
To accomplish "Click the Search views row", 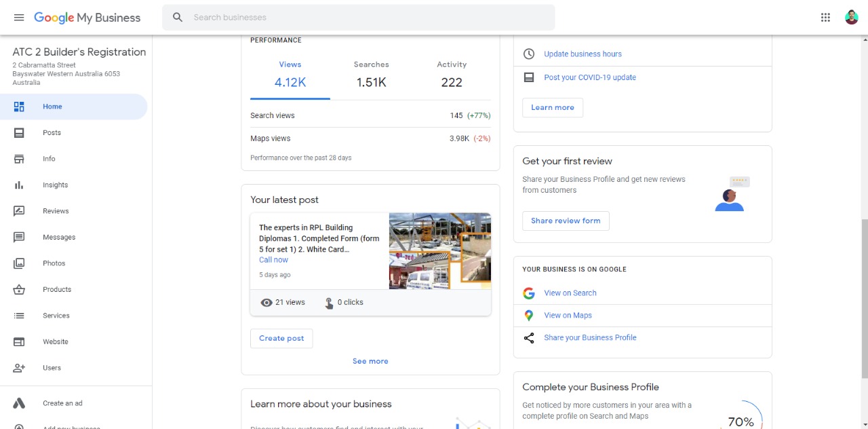I will [x=370, y=116].
